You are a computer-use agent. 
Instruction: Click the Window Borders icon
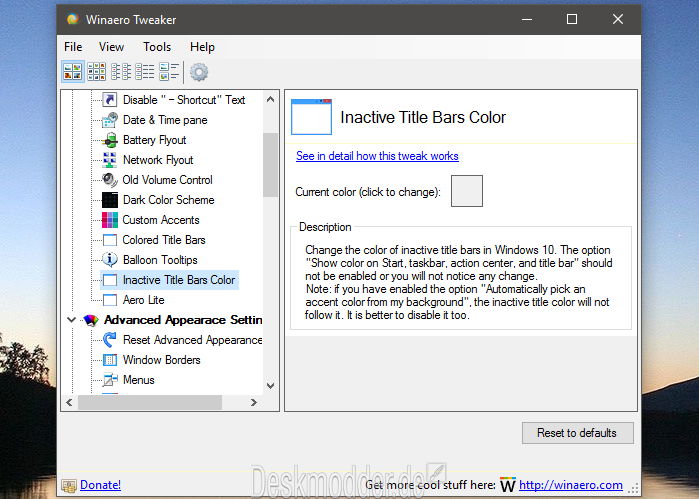[110, 360]
